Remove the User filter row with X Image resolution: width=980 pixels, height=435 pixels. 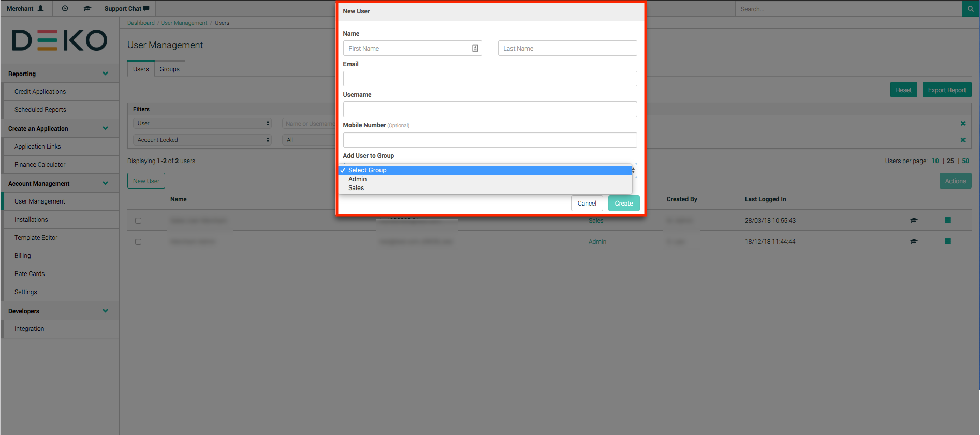[963, 123]
